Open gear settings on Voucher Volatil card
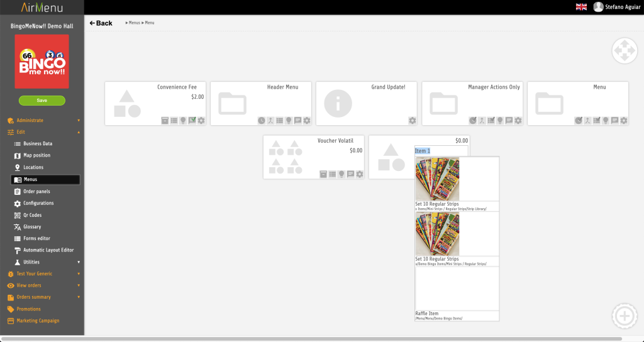 (359, 175)
